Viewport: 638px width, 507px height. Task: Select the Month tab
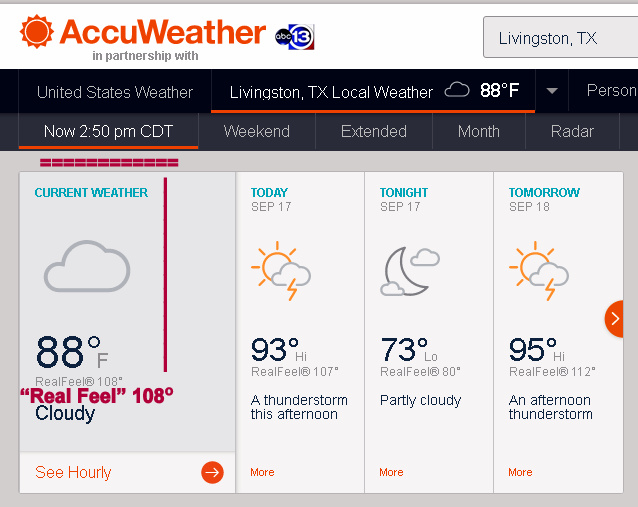point(479,131)
